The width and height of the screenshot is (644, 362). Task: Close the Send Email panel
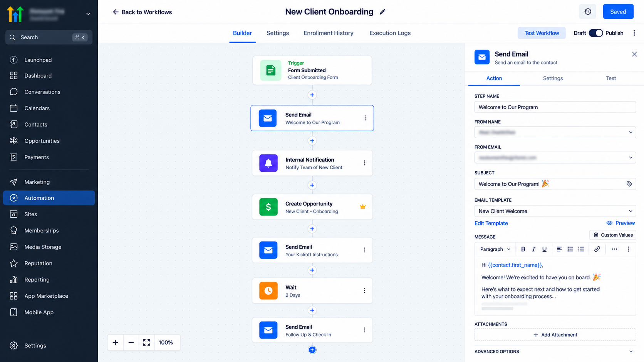point(634,54)
